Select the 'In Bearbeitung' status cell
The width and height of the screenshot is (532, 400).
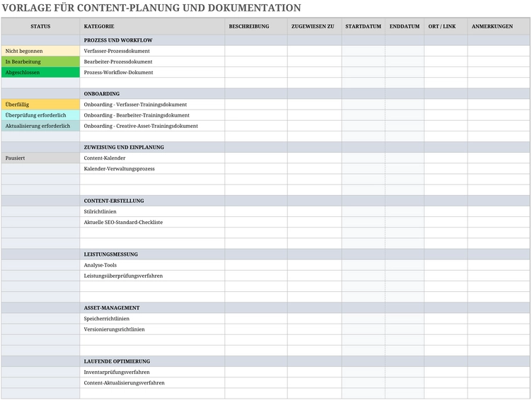(40, 61)
